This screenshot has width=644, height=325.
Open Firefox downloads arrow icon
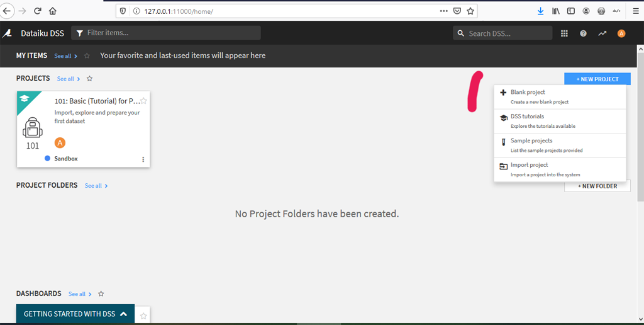click(x=540, y=11)
